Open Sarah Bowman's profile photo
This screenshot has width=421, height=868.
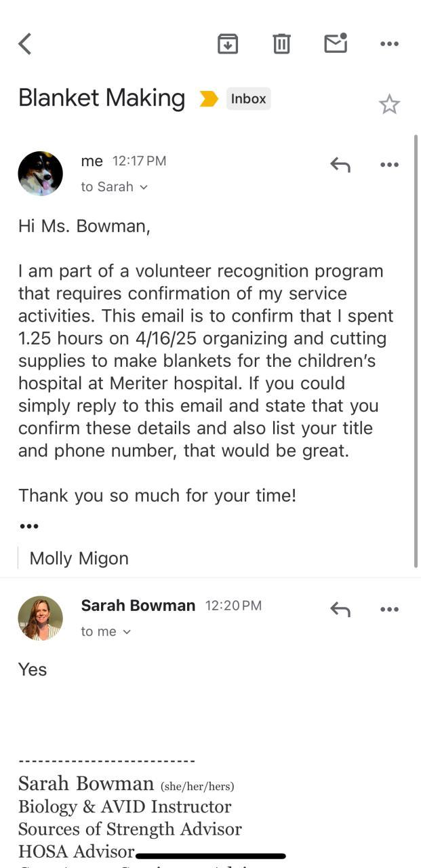(x=41, y=618)
